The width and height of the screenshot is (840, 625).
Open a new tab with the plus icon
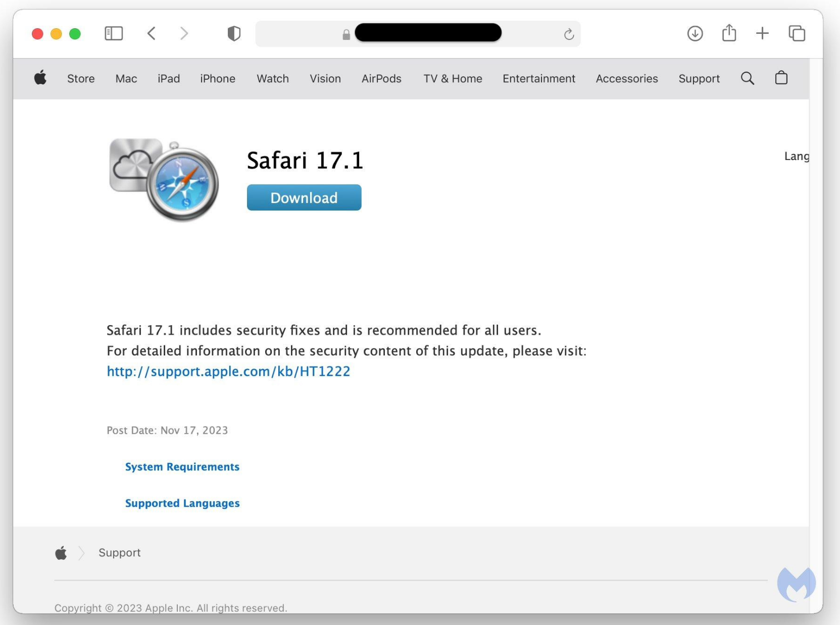pos(763,33)
